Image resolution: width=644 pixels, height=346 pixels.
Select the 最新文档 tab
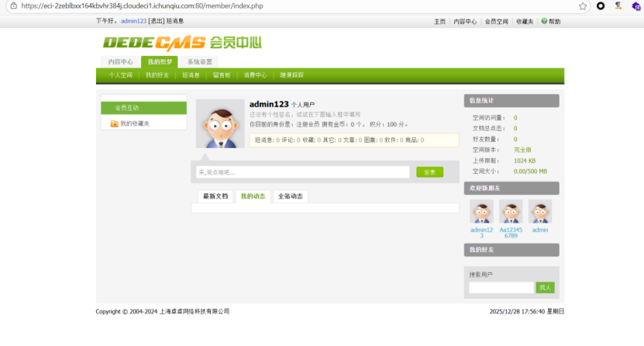[215, 196]
